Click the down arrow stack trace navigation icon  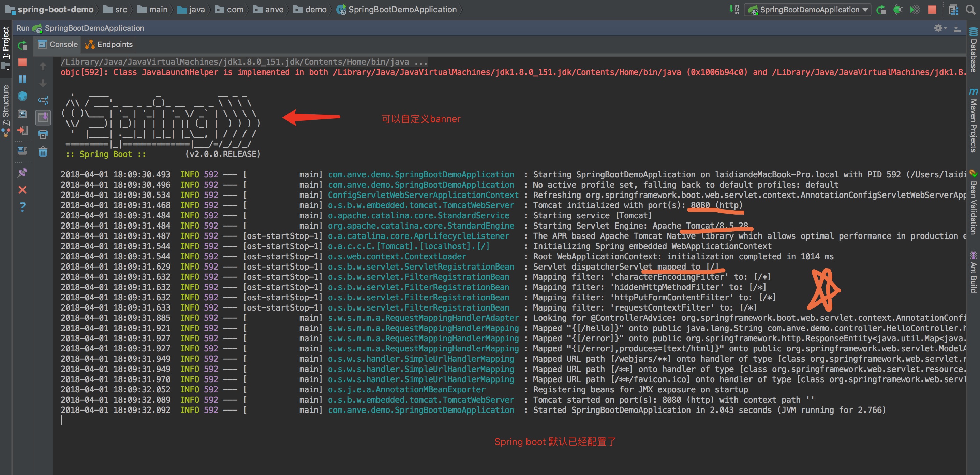(43, 83)
